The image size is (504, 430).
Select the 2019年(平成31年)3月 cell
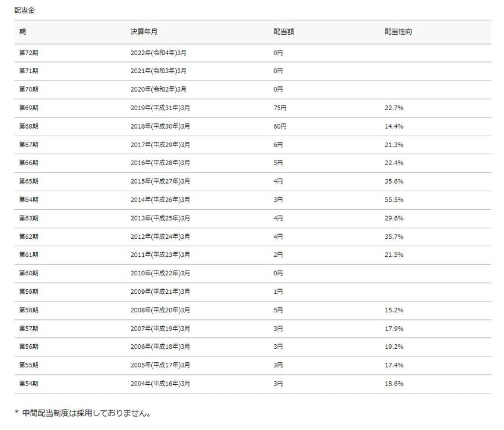tap(160, 108)
